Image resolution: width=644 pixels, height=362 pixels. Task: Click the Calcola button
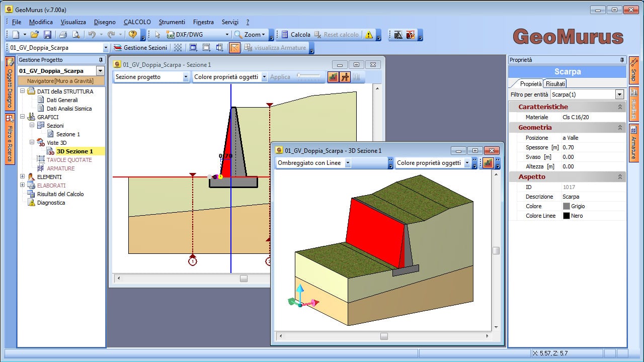[x=296, y=35]
